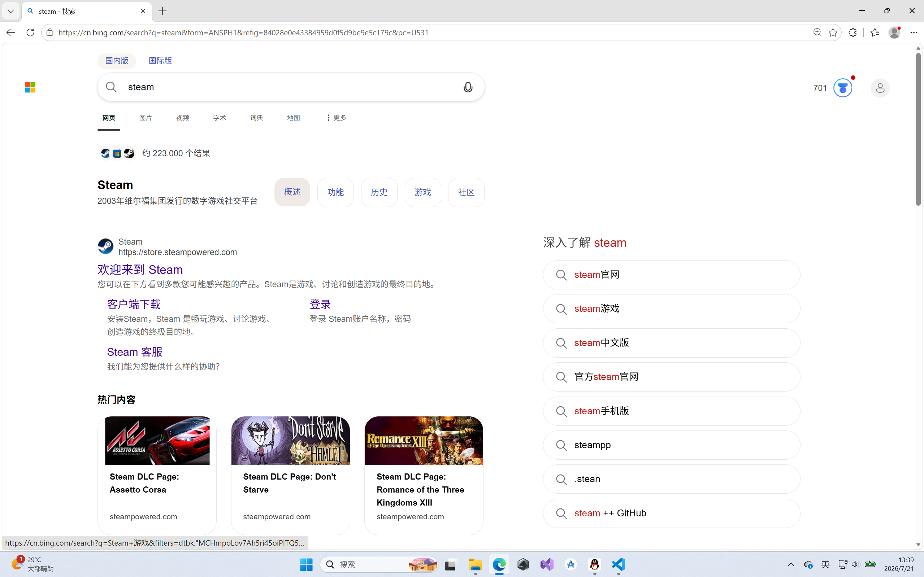This screenshot has height=577, width=924.
Task: Open Don't Starve DLC card image
Action: pos(291,441)
